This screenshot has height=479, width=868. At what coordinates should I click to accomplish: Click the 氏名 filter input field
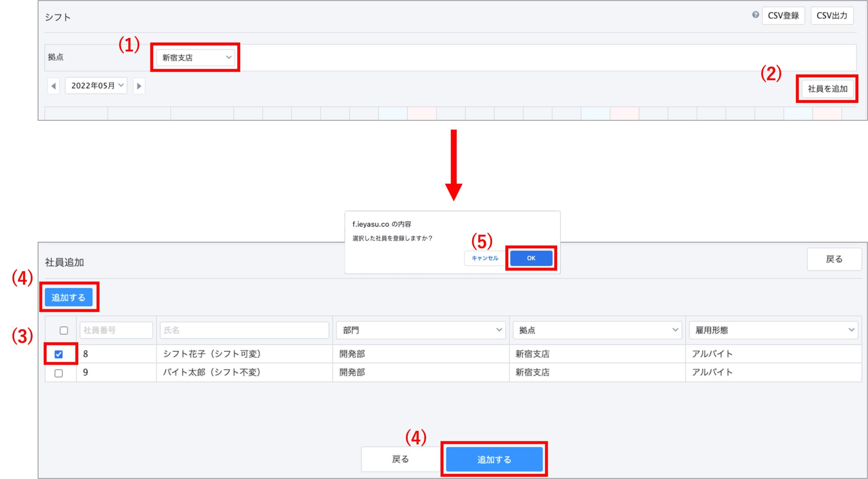244,330
